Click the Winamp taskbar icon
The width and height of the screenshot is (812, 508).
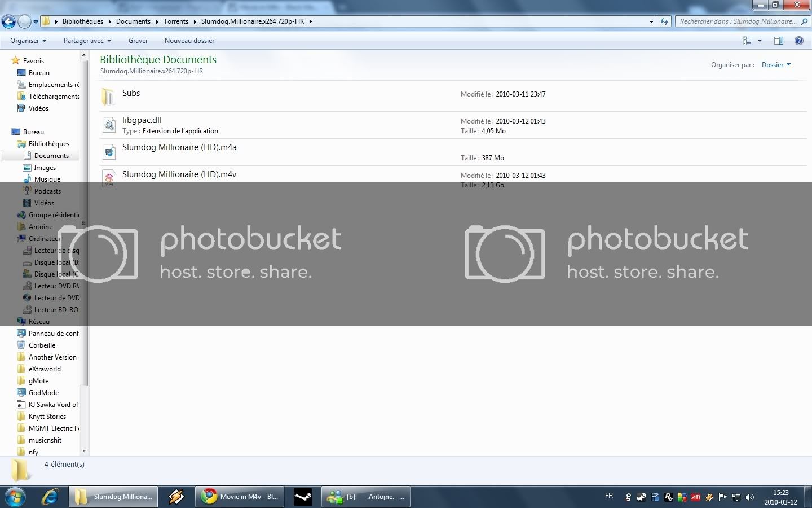coord(176,497)
